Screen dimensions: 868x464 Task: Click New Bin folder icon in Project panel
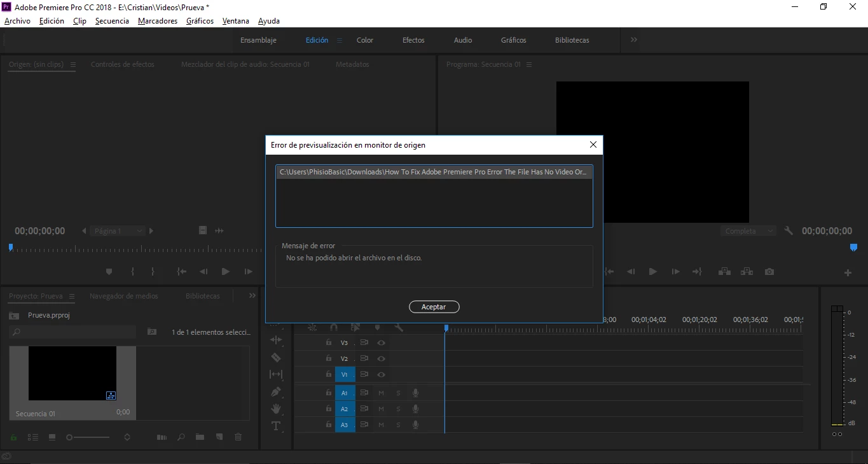coord(200,437)
